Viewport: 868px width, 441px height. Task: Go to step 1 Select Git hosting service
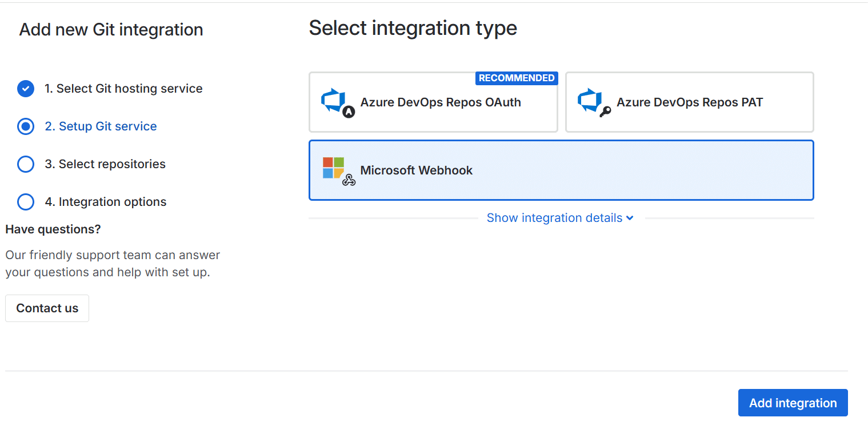tap(123, 89)
